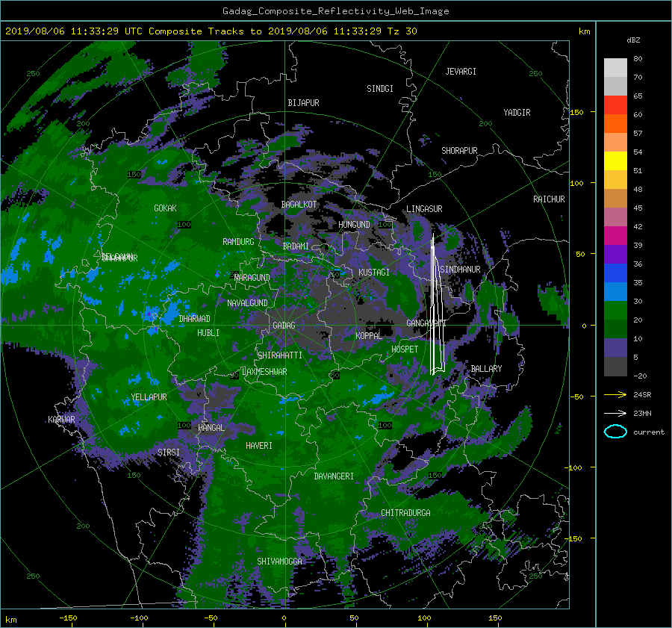Screen dimensions: 672x628
Task: Click the dBZ legend heading
Action: coord(633,40)
